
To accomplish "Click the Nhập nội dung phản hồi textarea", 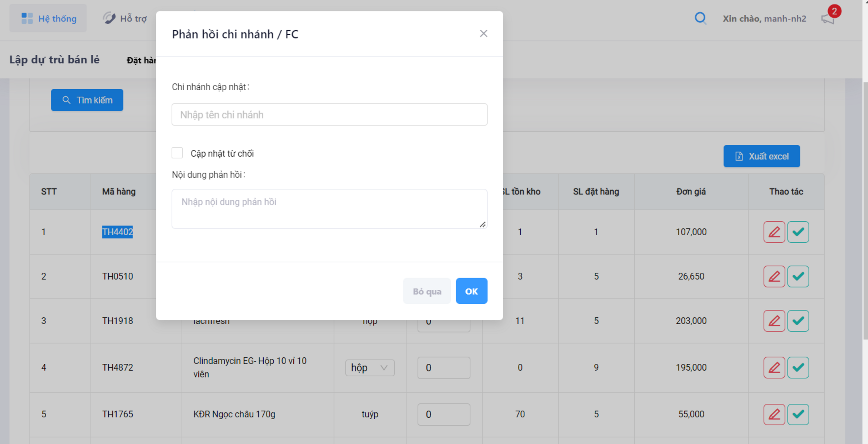I will 329,209.
